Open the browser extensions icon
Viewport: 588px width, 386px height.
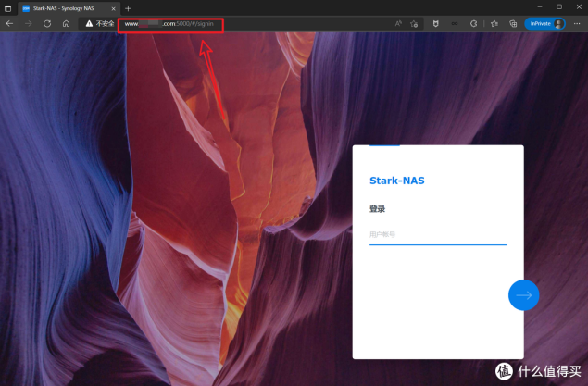(x=473, y=24)
